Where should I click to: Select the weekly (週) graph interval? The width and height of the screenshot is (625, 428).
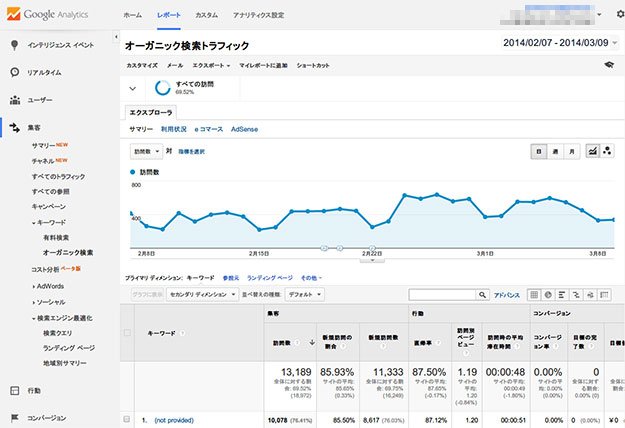pos(556,151)
